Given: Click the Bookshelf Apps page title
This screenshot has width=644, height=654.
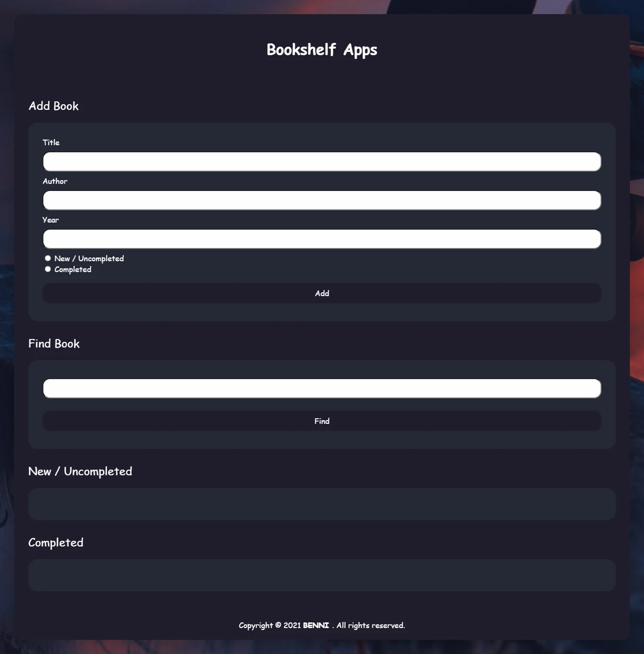Looking at the screenshot, I should coord(322,49).
